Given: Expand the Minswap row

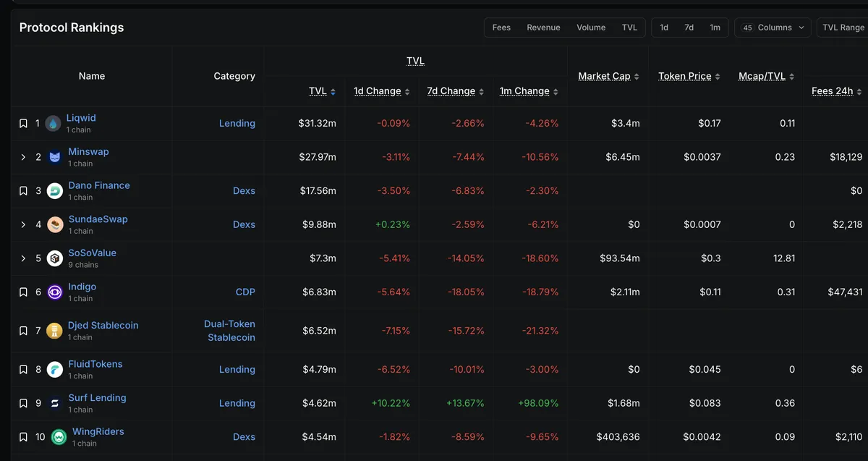Looking at the screenshot, I should point(23,157).
